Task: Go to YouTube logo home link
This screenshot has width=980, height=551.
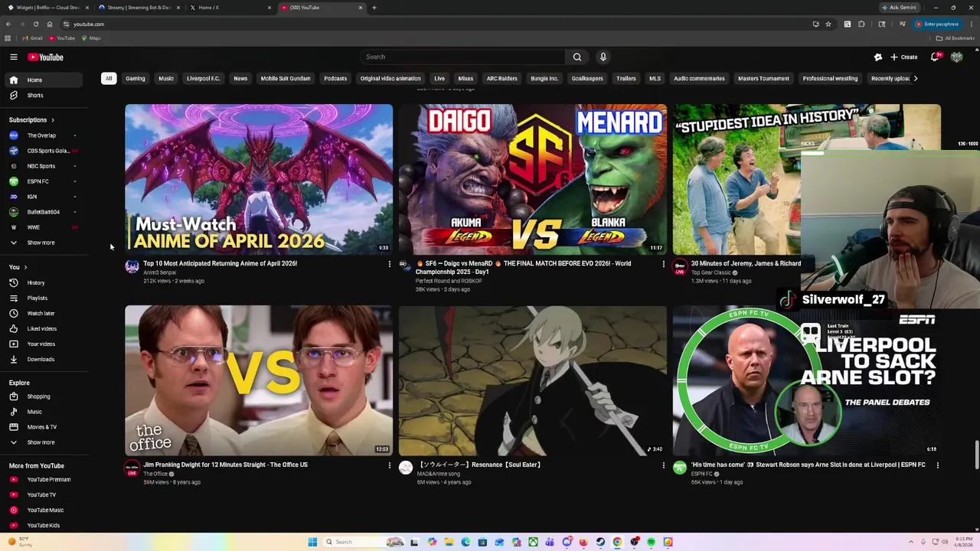Action: 45,57
